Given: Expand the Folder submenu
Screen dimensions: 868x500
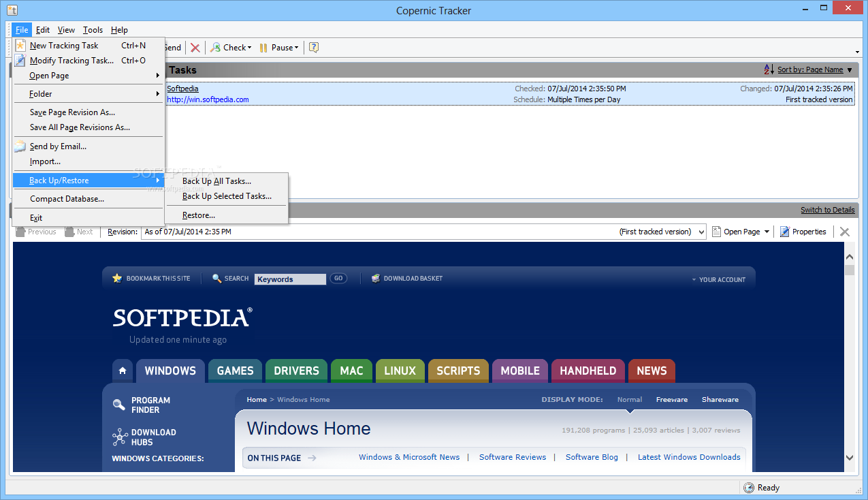Looking at the screenshot, I should coord(89,94).
